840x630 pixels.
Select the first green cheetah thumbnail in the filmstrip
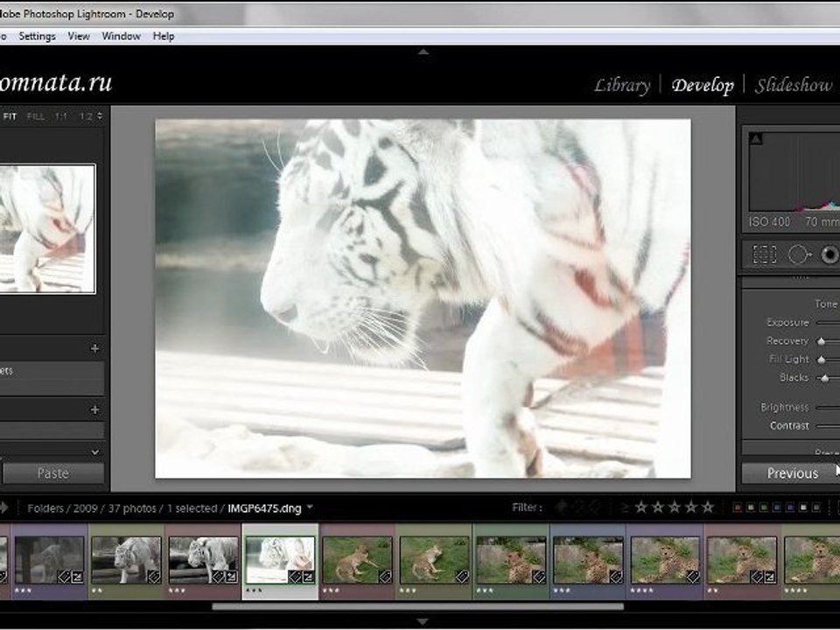pos(355,560)
